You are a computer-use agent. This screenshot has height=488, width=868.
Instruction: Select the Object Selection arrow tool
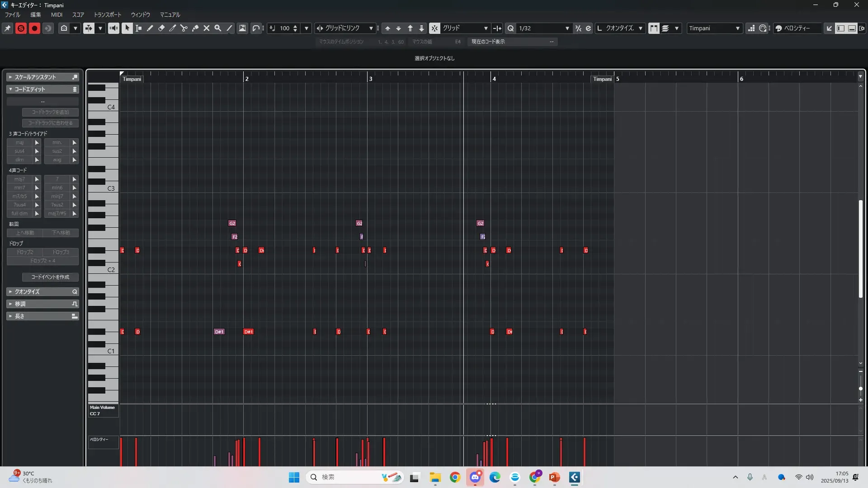(127, 28)
